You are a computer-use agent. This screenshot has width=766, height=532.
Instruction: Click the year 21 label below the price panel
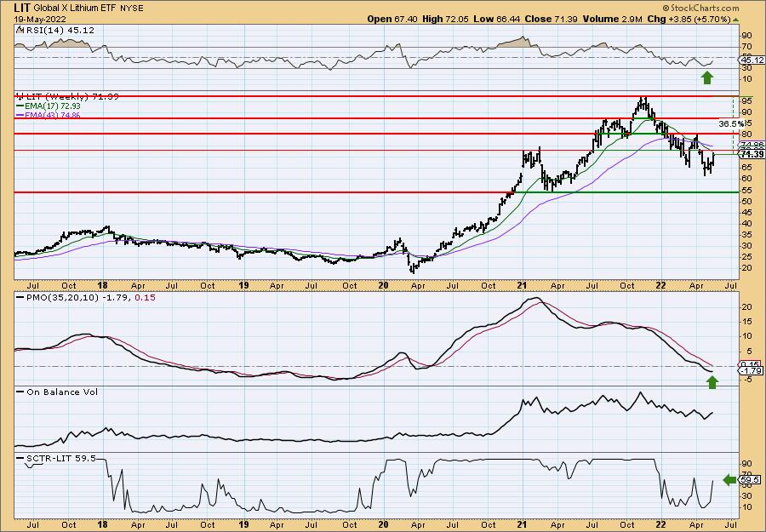(x=523, y=285)
